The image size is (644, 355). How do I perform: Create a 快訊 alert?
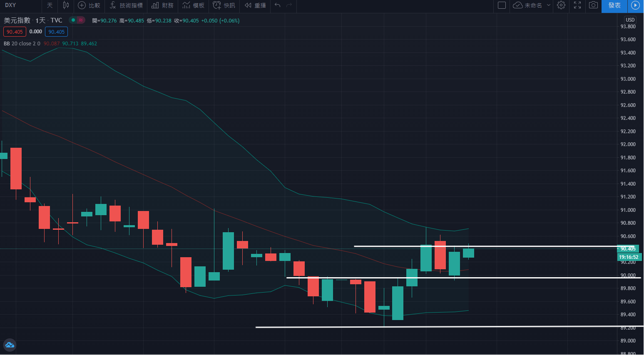tap(224, 5)
